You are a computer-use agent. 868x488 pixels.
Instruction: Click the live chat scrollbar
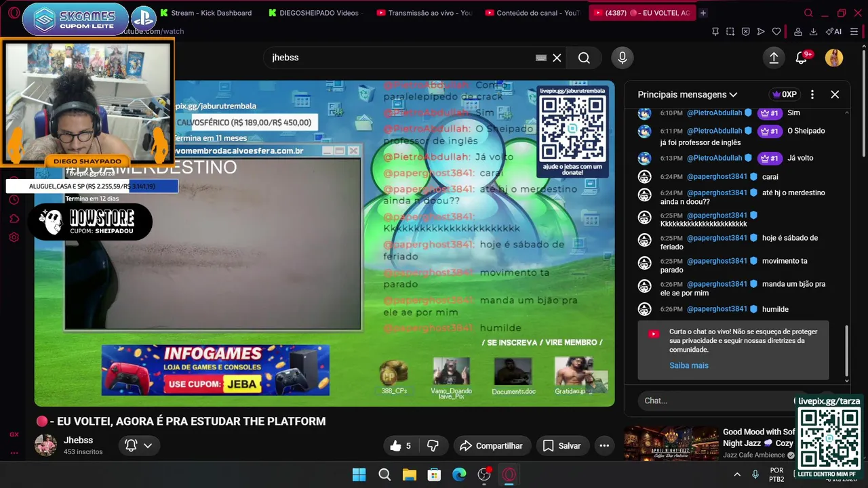846,352
